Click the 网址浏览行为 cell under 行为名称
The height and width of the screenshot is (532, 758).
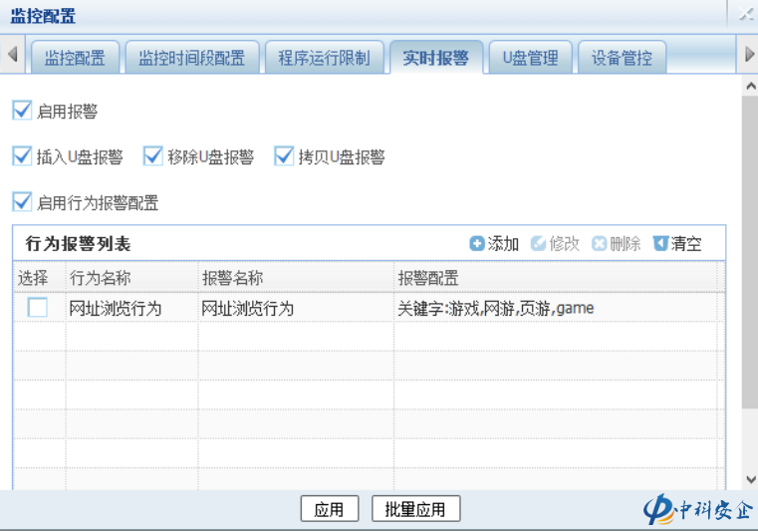[x=131, y=308]
